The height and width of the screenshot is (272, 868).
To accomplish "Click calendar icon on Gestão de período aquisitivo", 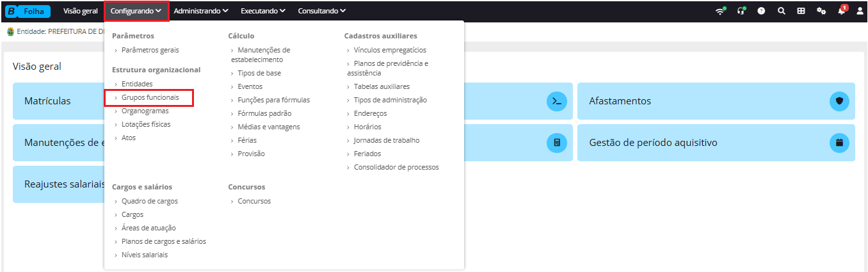I will coord(839,142).
